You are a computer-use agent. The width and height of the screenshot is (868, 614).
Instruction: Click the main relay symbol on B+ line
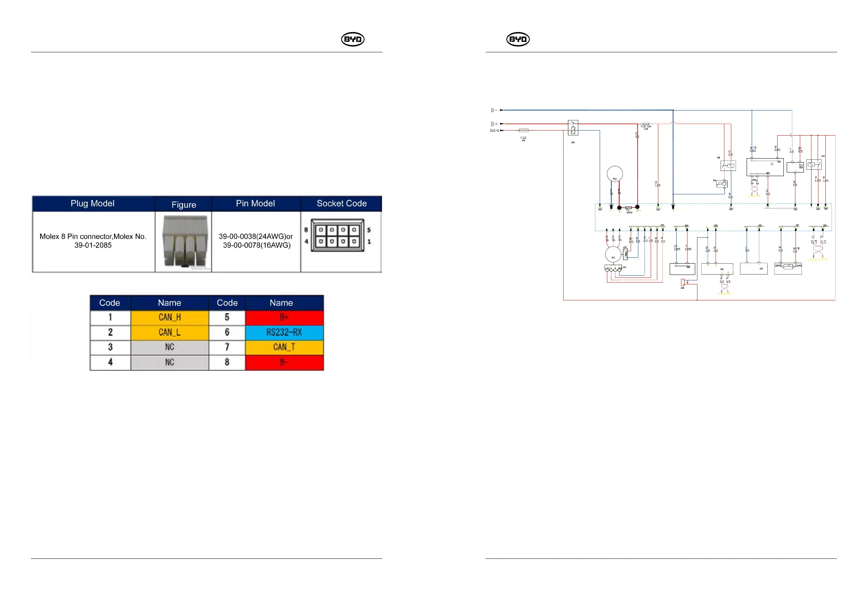573,128
